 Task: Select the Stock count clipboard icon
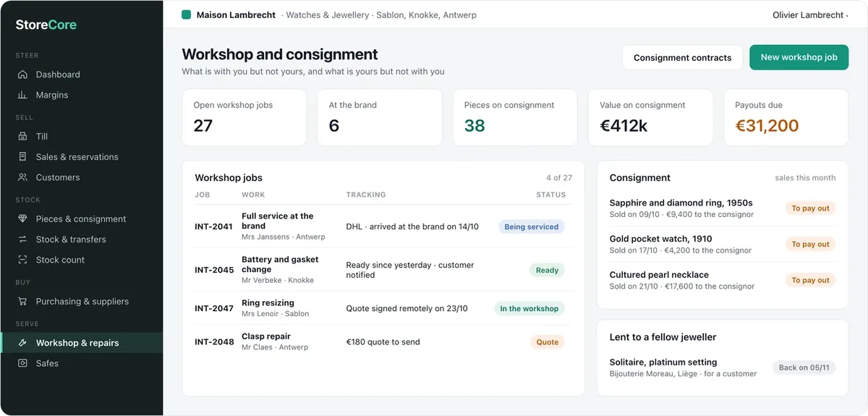tap(22, 260)
